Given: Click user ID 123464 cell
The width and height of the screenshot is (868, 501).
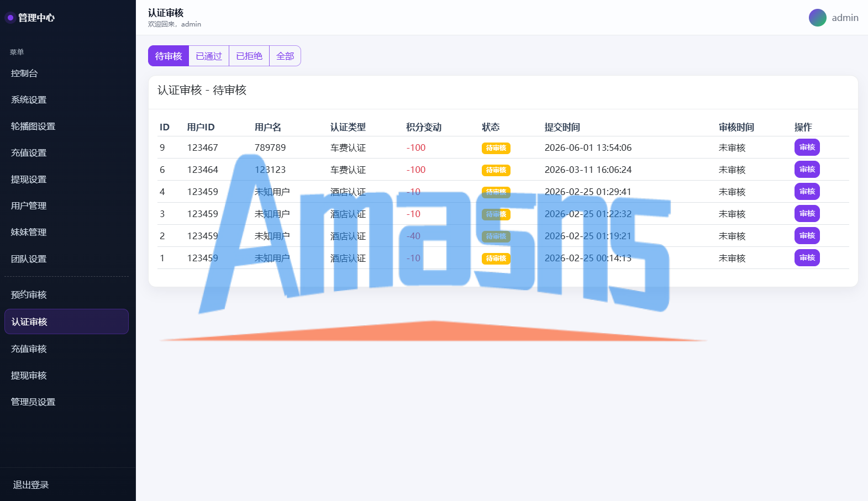Looking at the screenshot, I should (203, 170).
